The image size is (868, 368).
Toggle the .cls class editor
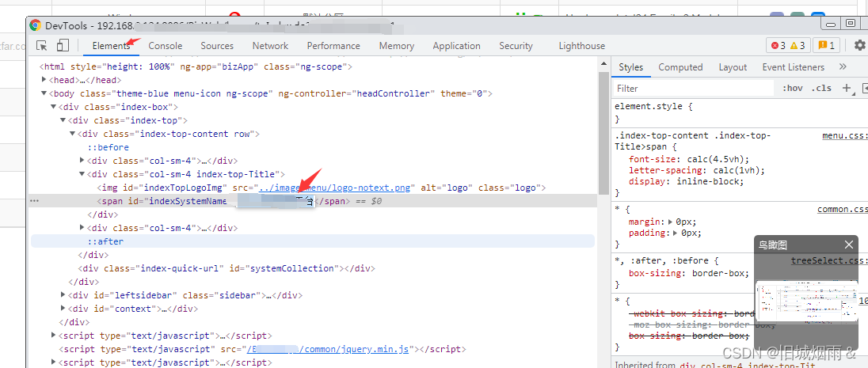(x=821, y=88)
